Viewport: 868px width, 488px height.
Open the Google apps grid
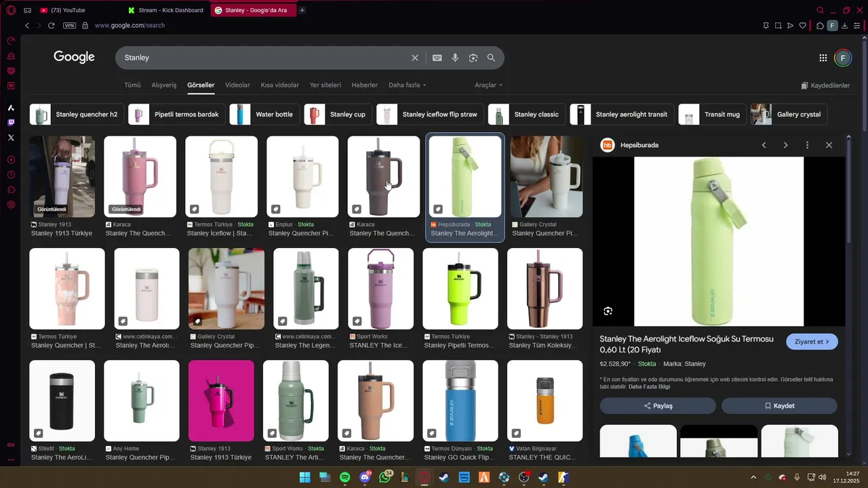[x=823, y=58]
